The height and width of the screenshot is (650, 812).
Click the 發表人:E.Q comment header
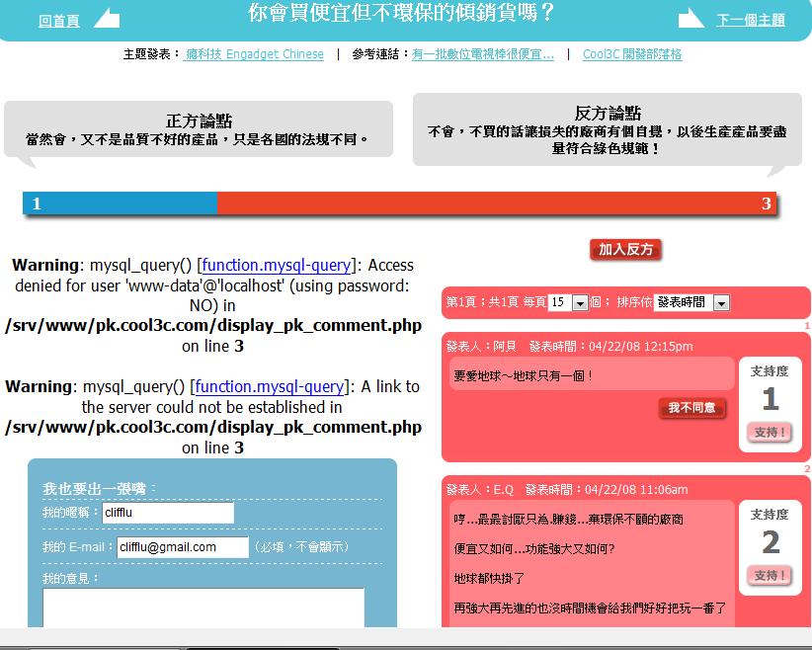coord(567,489)
